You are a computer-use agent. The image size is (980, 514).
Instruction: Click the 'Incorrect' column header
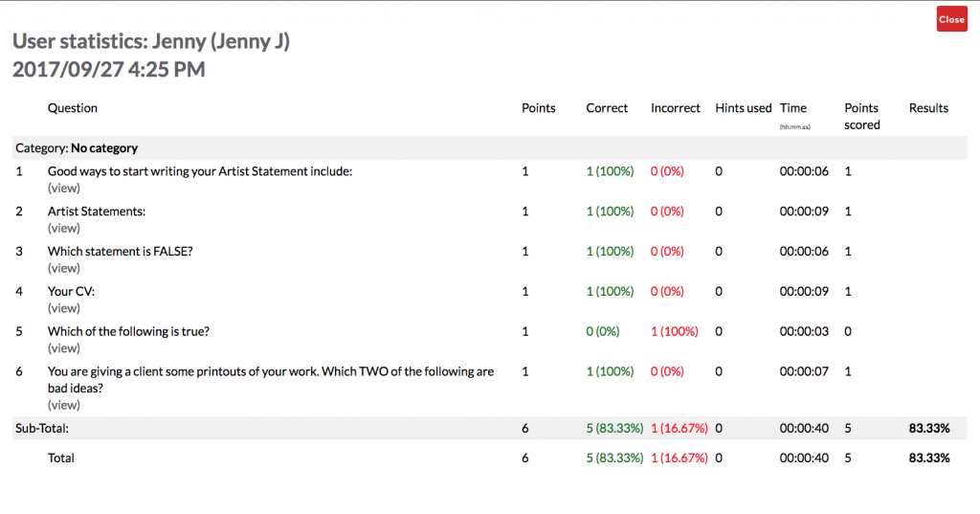tap(675, 108)
